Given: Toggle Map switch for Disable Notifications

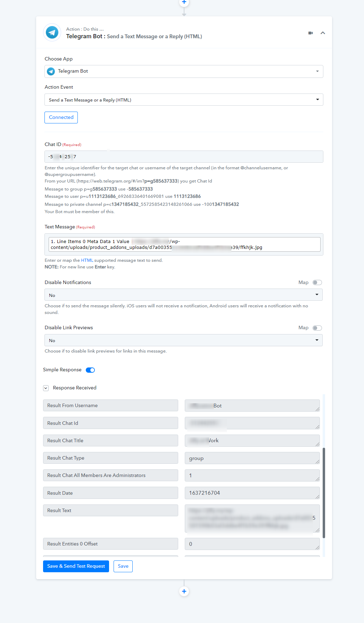Looking at the screenshot, I should coord(317,283).
